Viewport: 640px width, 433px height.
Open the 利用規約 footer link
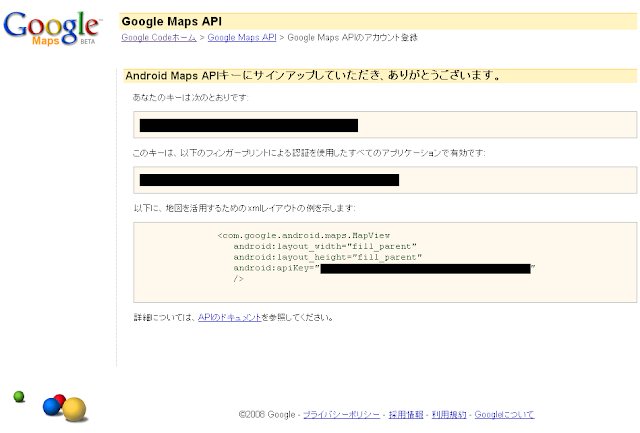tap(449, 415)
